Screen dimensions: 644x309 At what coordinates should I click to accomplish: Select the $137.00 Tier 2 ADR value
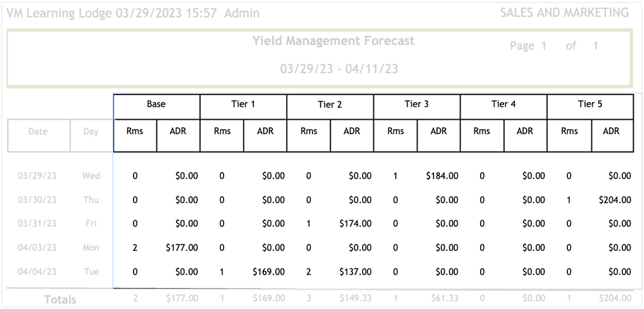pos(355,272)
